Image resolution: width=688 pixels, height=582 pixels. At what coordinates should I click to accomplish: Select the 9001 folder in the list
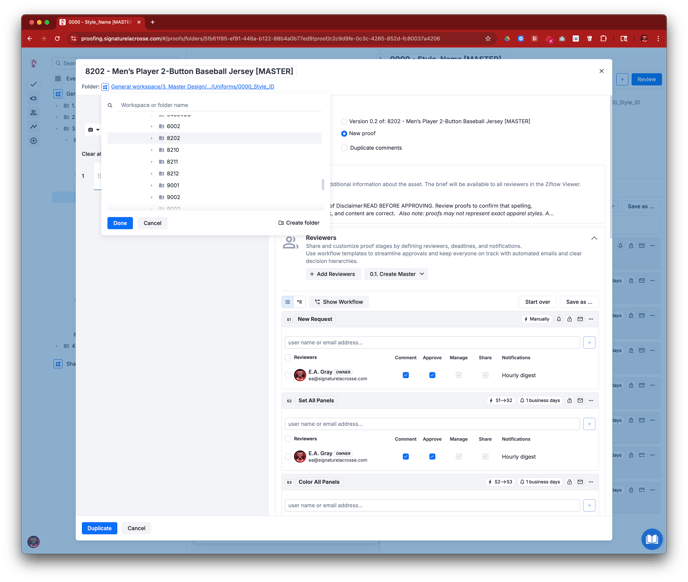tap(173, 185)
